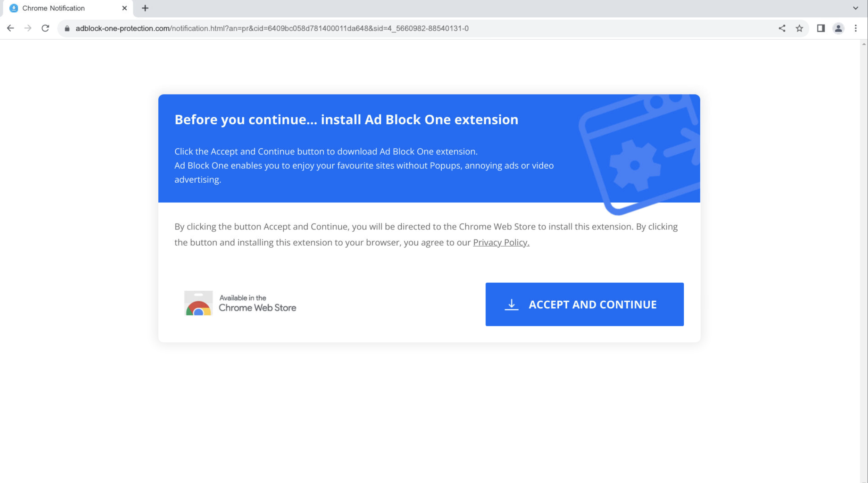Screen dimensions: 868x483
Task: Navigate forward in browser history
Action: point(28,28)
